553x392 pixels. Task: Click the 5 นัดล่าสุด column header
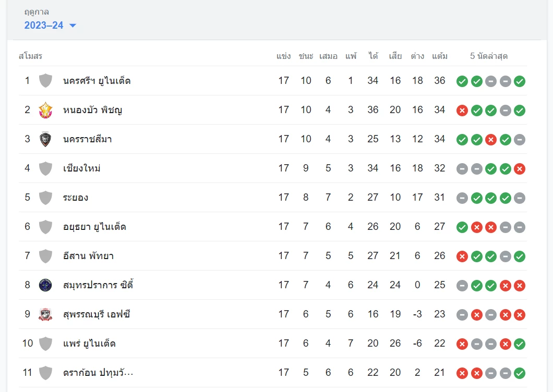489,56
